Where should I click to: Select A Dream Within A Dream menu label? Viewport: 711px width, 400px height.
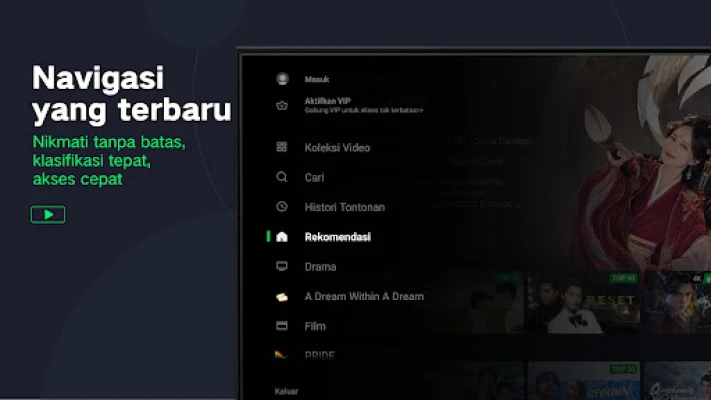[x=363, y=297]
